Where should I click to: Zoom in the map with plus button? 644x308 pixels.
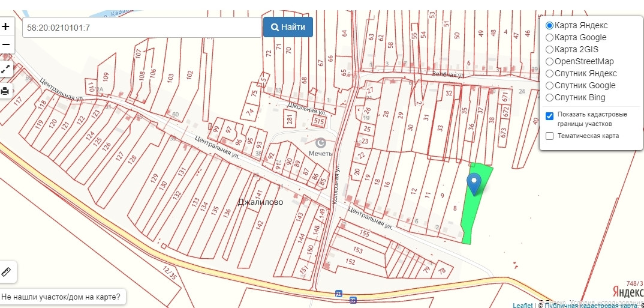(x=6, y=27)
